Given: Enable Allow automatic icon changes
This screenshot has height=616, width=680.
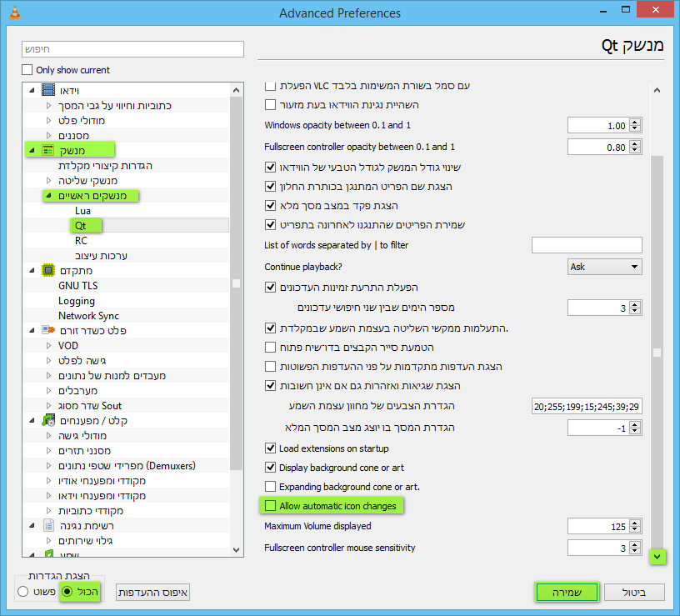Looking at the screenshot, I should click(x=270, y=505).
